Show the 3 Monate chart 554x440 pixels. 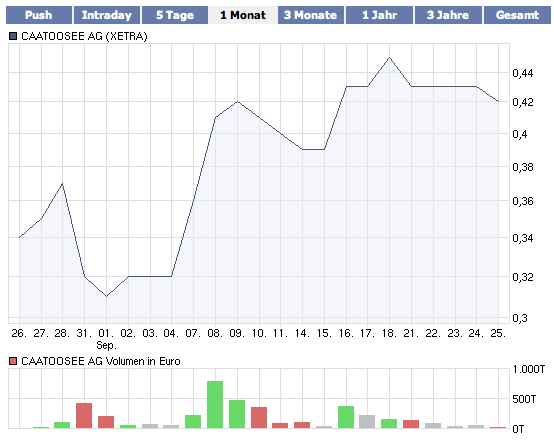[x=311, y=15]
